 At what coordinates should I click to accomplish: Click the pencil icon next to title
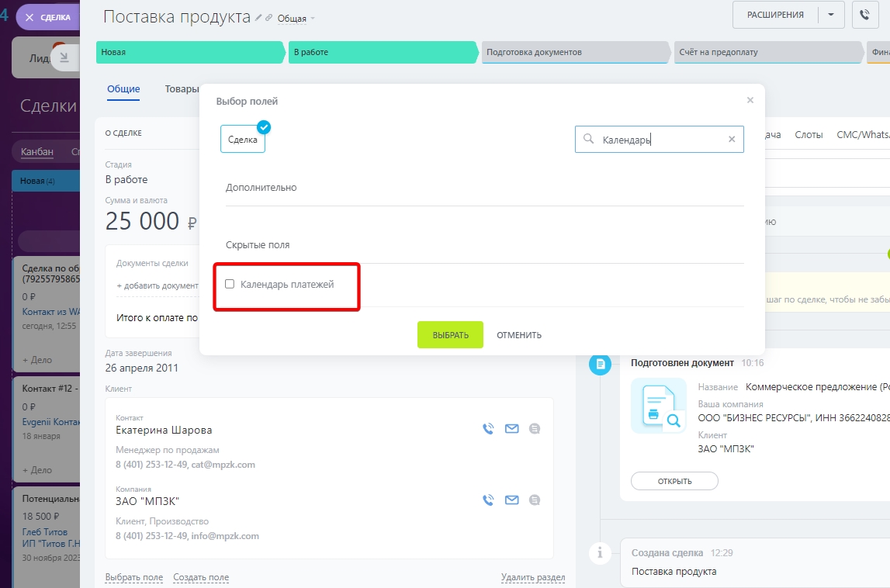tap(258, 18)
